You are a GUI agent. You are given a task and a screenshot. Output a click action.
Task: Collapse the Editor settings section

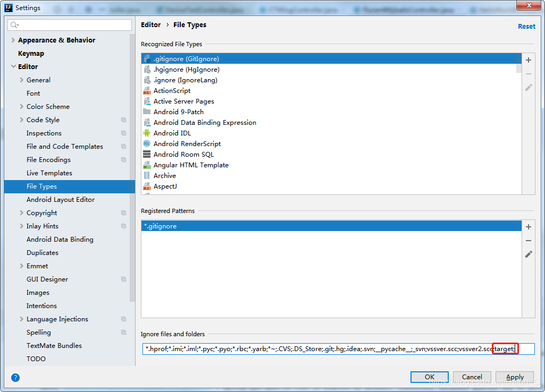click(x=13, y=67)
